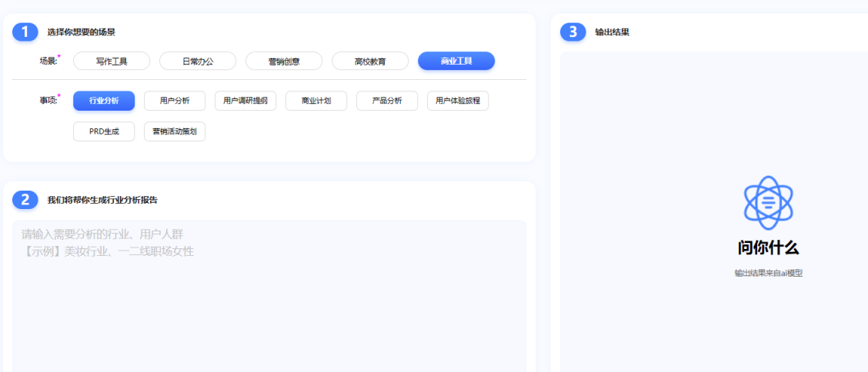The height and width of the screenshot is (372, 868).
Task: Click the 问你什么 title text
Action: pyautogui.click(x=768, y=247)
